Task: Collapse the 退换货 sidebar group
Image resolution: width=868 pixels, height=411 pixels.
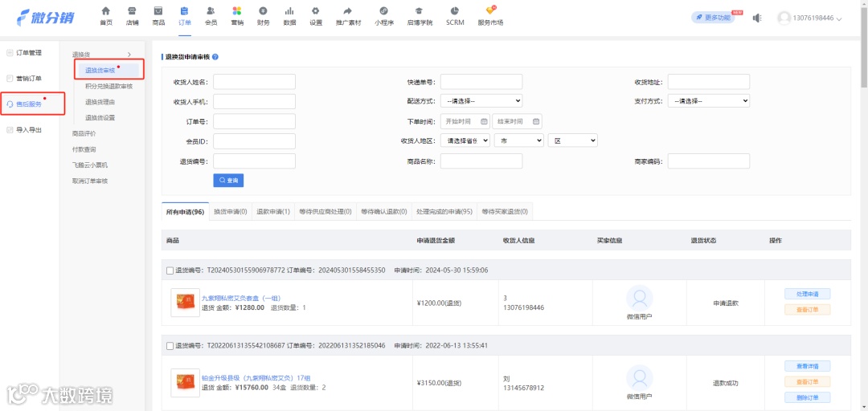Action: tap(129, 55)
